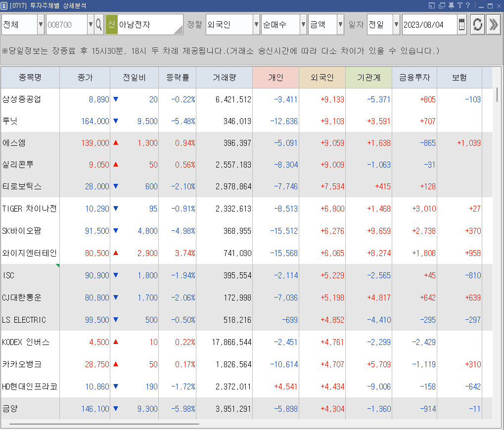Click the 외국인 column header
This screenshot has width=504, height=430.
[322, 78]
